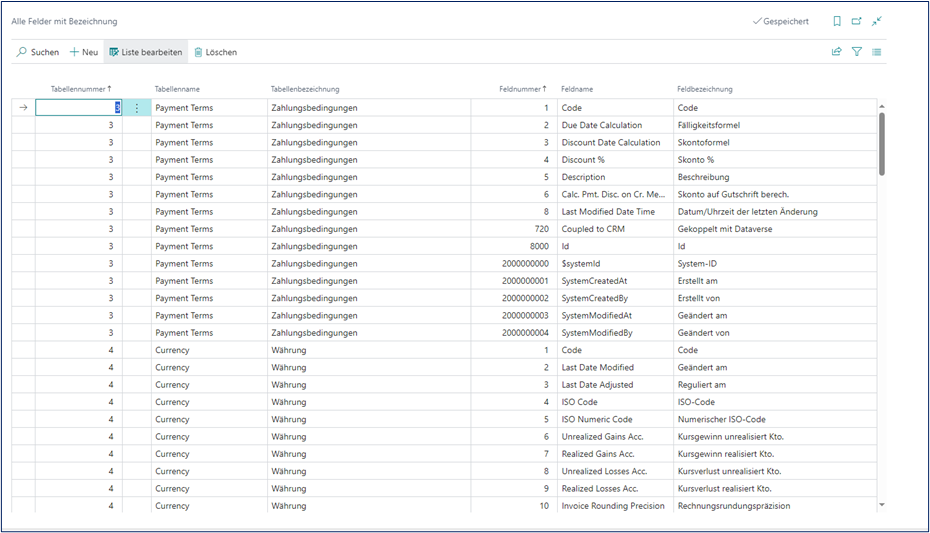Click Löschen to delete the row
This screenshot has height=533, width=930.
tap(215, 52)
